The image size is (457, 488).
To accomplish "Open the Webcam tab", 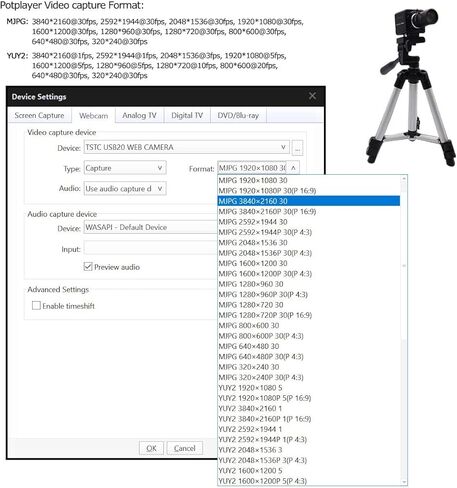I will pos(94,116).
